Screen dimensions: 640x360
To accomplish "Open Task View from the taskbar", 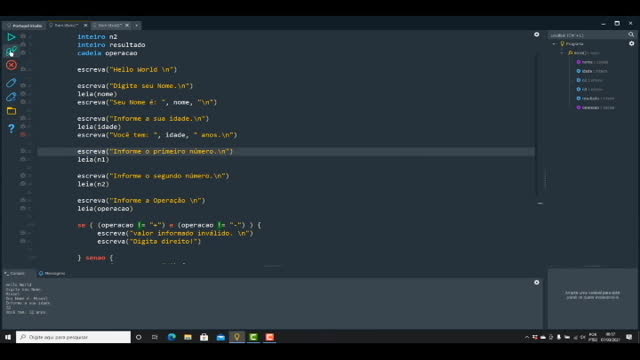I will [x=155, y=337].
